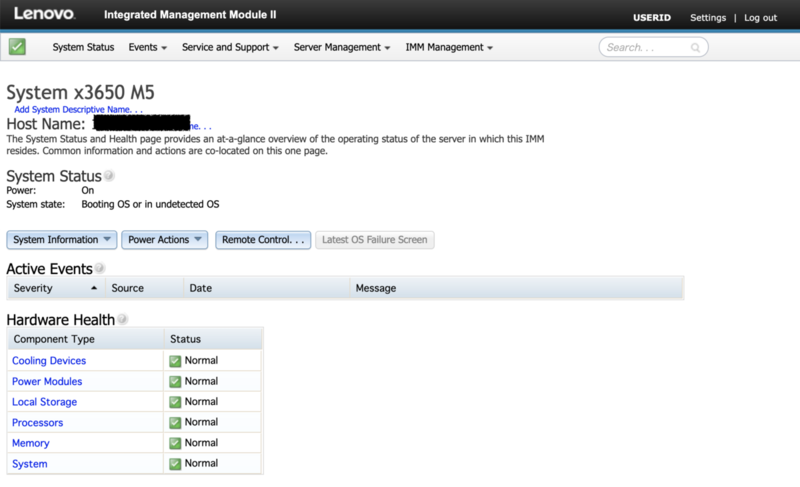This screenshot has height=487, width=800.
Task: Click 'Integrated Management Module II' title
Action: click(190, 15)
